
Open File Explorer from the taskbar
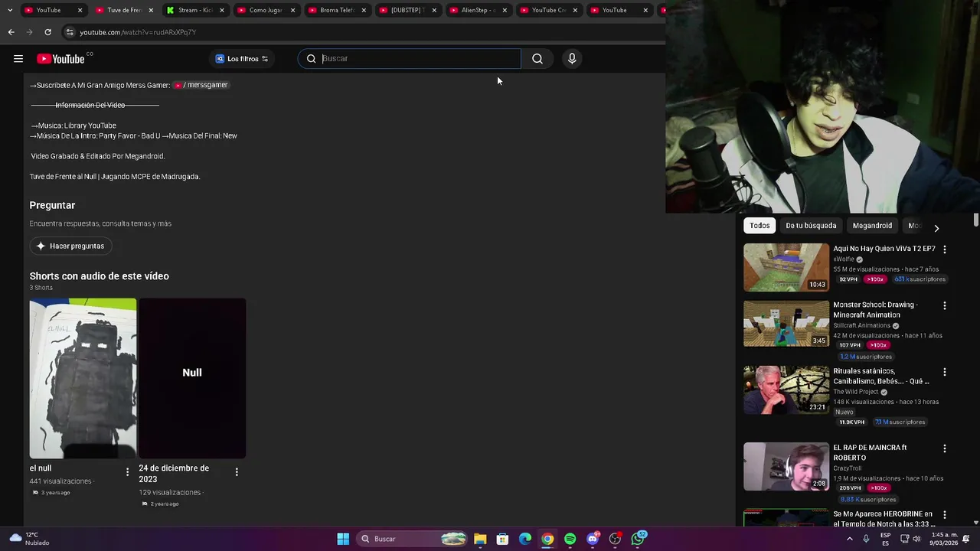[x=480, y=539]
